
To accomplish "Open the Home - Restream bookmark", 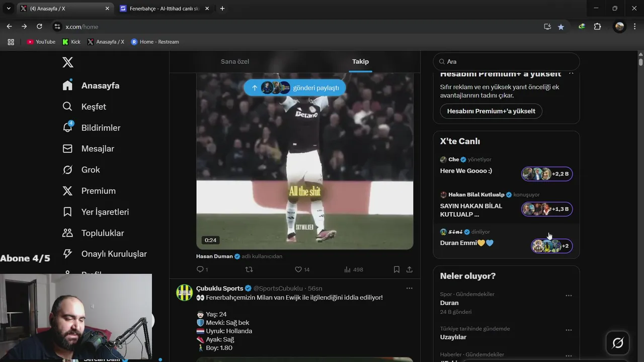I will click(x=155, y=42).
